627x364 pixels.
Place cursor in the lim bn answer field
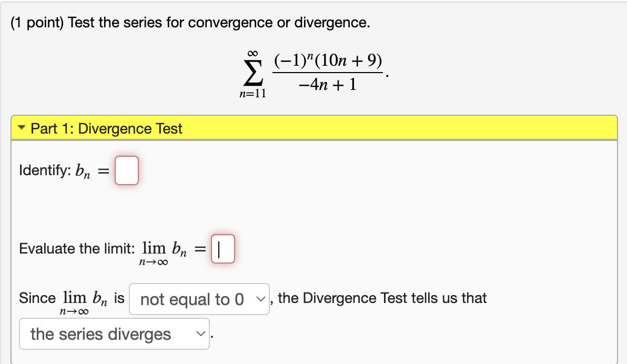223,249
